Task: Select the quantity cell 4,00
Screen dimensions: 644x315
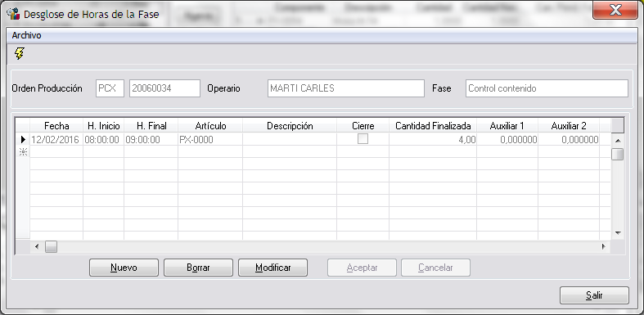Action: tap(433, 140)
